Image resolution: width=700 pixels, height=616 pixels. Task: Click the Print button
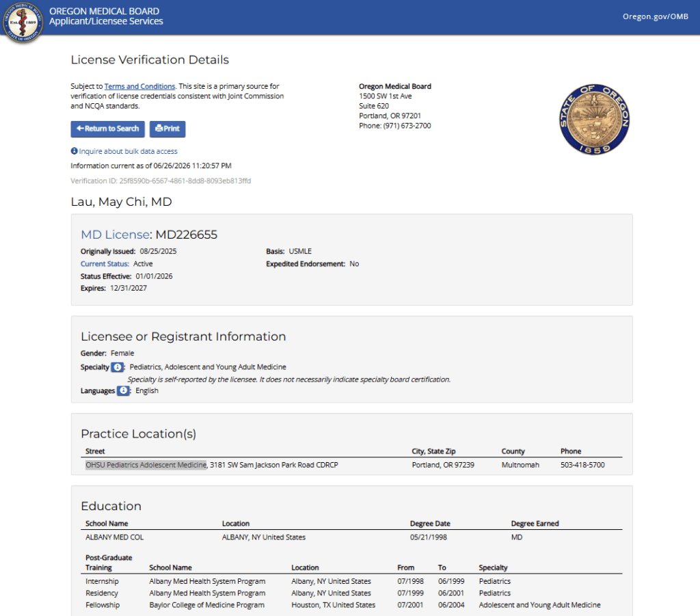click(167, 129)
